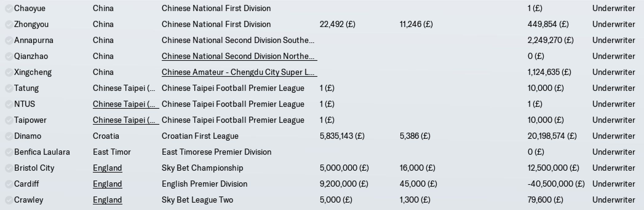Click Dinamo's 20,198,574 balance value

coord(552,136)
